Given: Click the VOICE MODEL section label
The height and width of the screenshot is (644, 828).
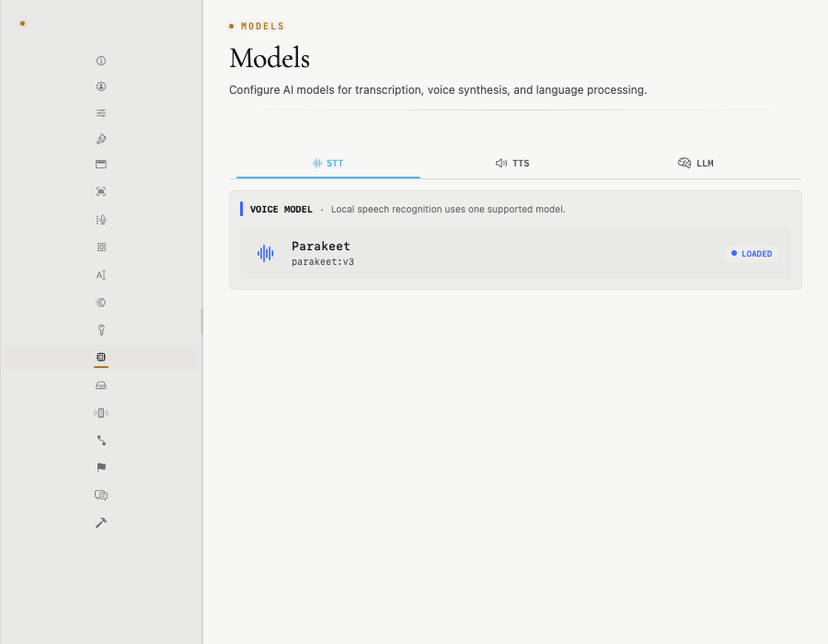Looking at the screenshot, I should pos(281,210).
